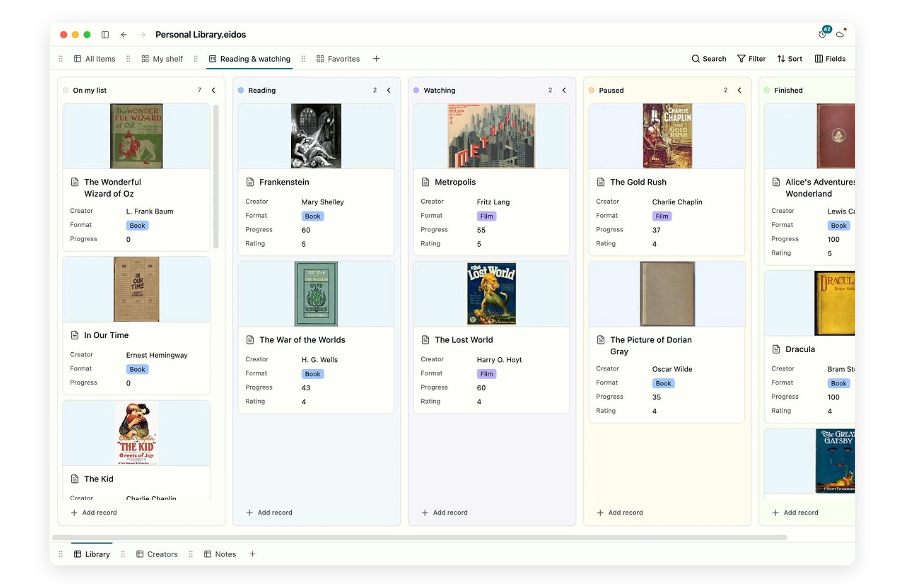
Task: Open The Gold Rush record page icon
Action: [x=600, y=182]
